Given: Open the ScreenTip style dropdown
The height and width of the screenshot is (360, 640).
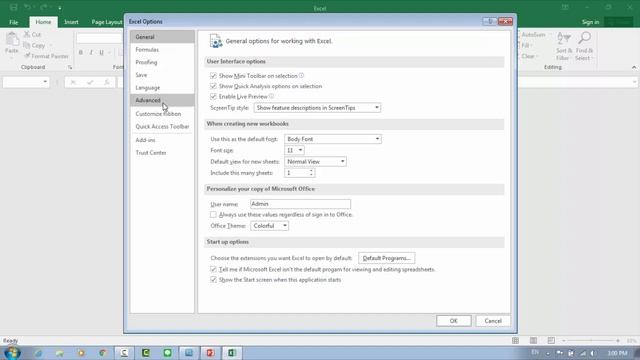Looking at the screenshot, I should pyautogui.click(x=317, y=108).
